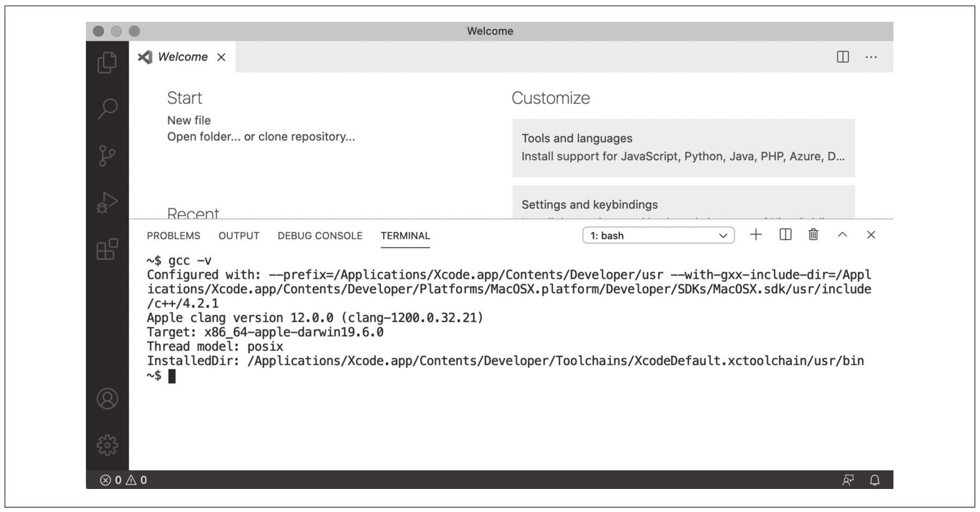Open the Source Control view

click(x=107, y=156)
